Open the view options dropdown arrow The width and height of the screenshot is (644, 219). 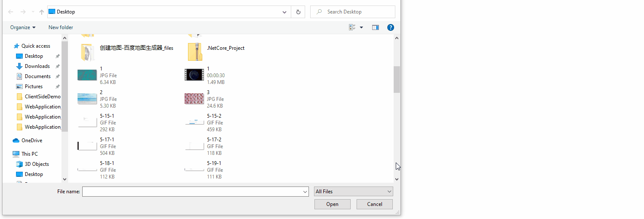(361, 27)
